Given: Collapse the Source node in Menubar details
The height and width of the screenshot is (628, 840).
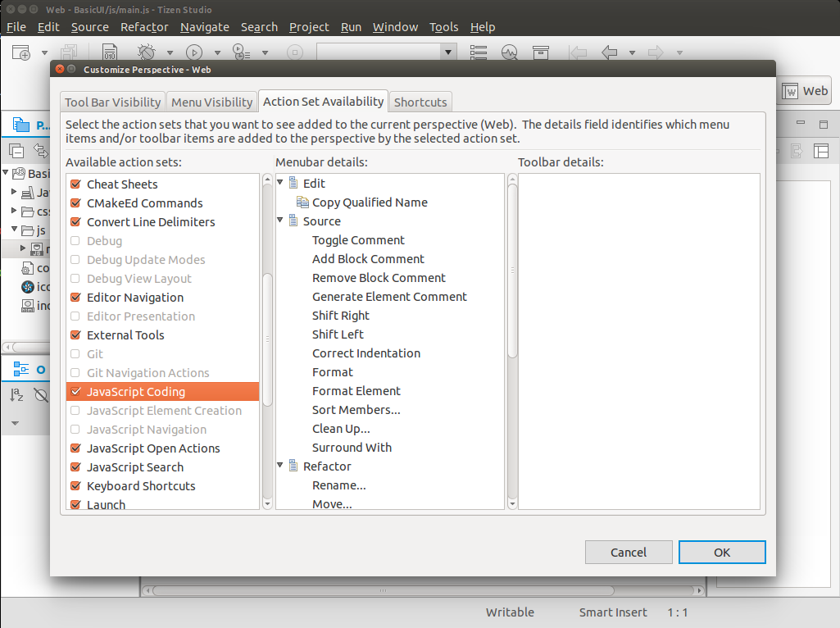Looking at the screenshot, I should (x=281, y=221).
